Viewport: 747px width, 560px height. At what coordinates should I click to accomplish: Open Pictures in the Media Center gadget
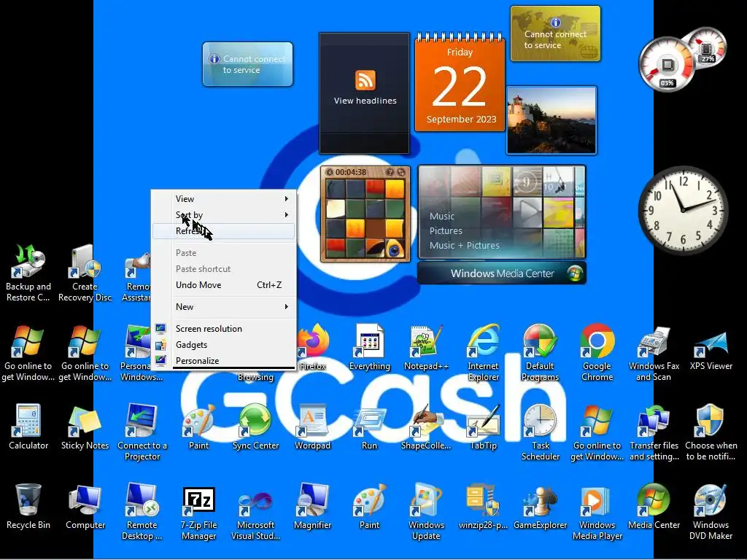446,231
